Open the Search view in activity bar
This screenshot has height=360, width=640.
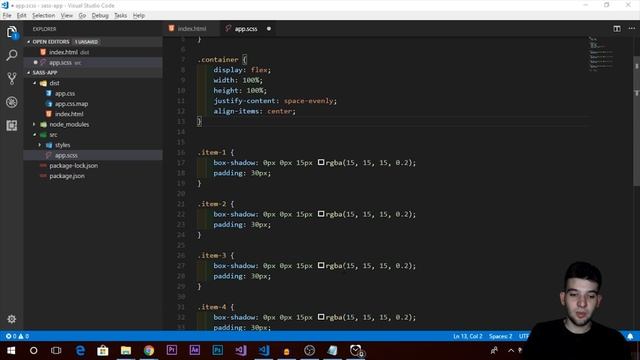(x=12, y=55)
